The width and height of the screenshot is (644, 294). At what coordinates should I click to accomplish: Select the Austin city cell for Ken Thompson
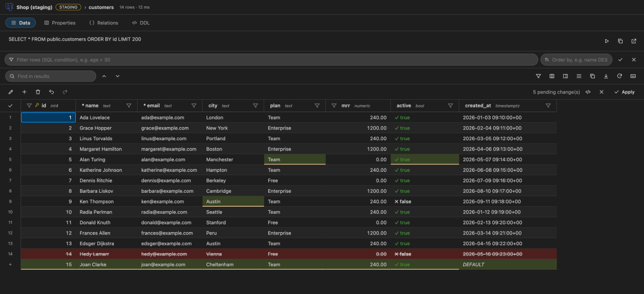click(233, 202)
